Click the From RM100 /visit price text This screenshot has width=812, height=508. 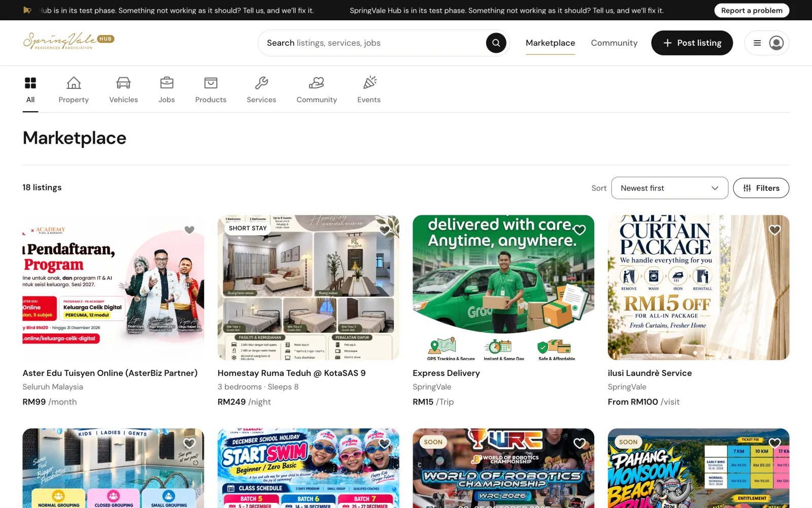(644, 402)
